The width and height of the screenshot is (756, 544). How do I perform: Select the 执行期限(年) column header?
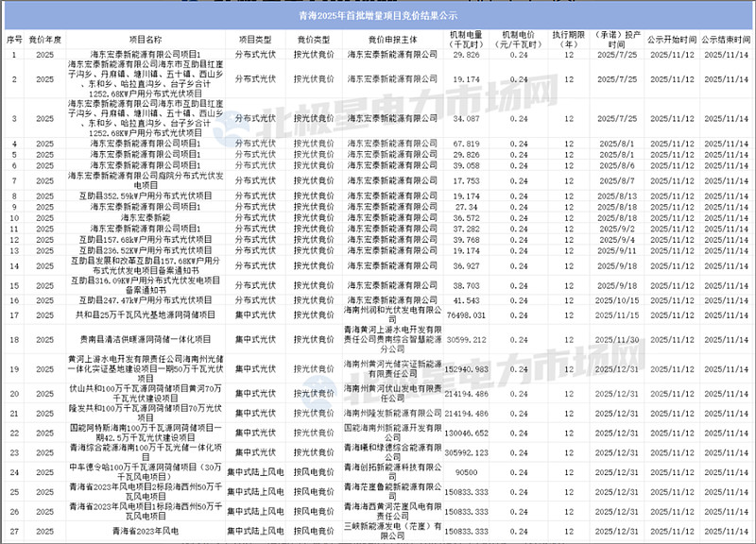tap(569, 40)
